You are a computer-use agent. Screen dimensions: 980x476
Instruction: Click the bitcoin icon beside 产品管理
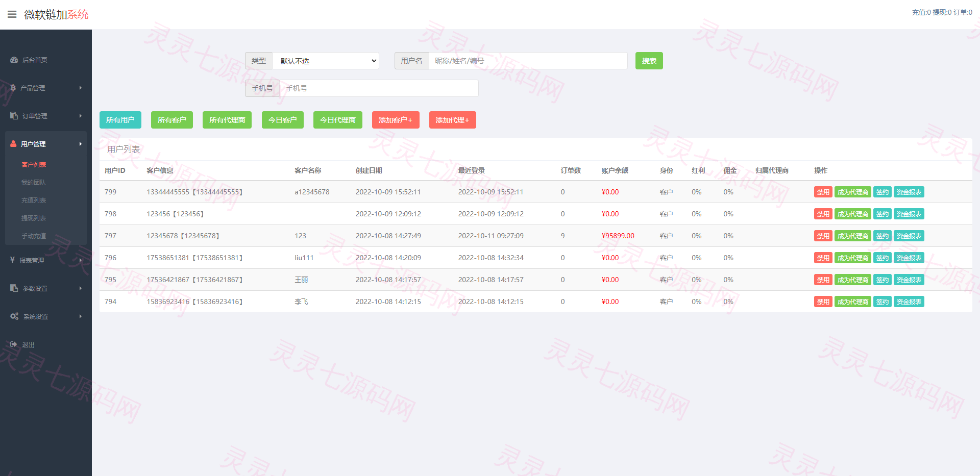(13, 88)
